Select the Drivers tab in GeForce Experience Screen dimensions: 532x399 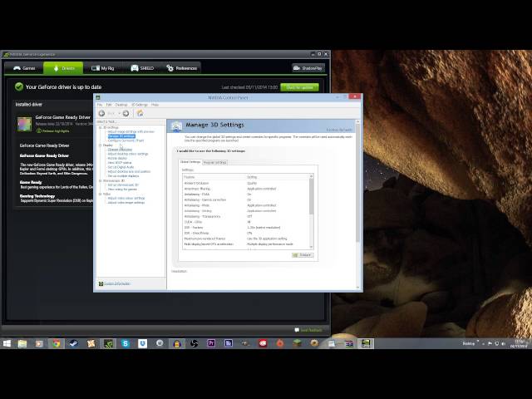[63, 68]
